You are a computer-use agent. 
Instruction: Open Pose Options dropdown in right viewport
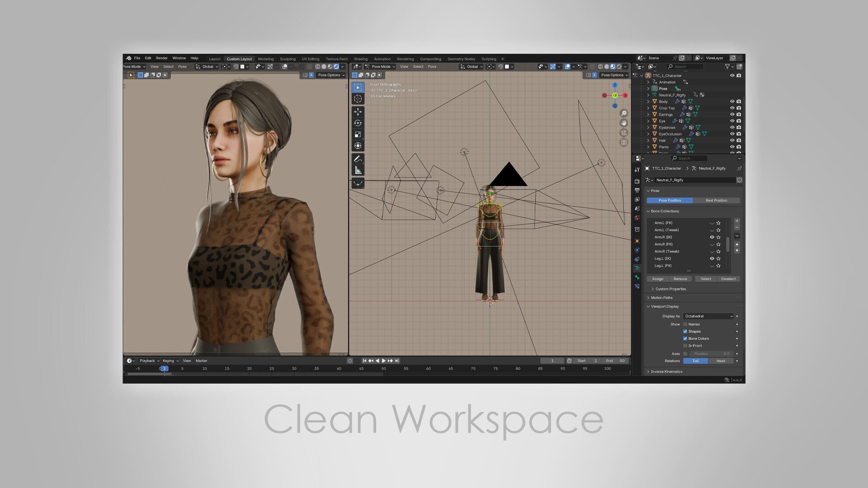[x=614, y=75]
